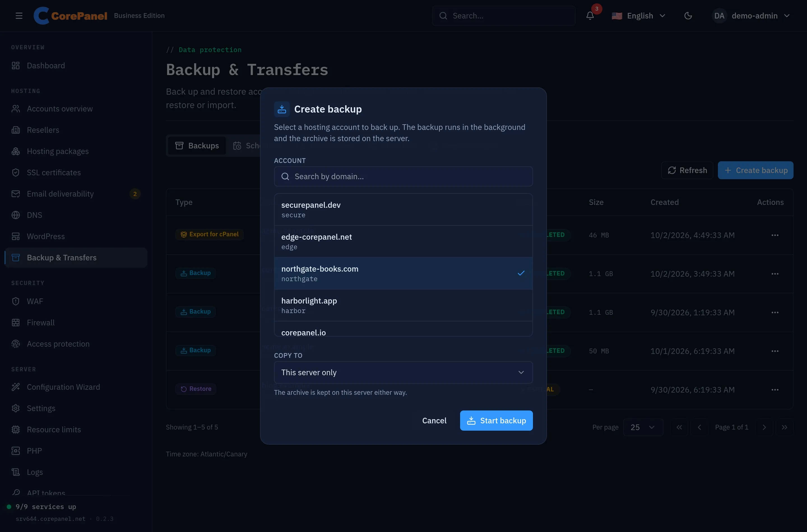
Task: Cancel the Create backup dialog
Action: coord(434,420)
